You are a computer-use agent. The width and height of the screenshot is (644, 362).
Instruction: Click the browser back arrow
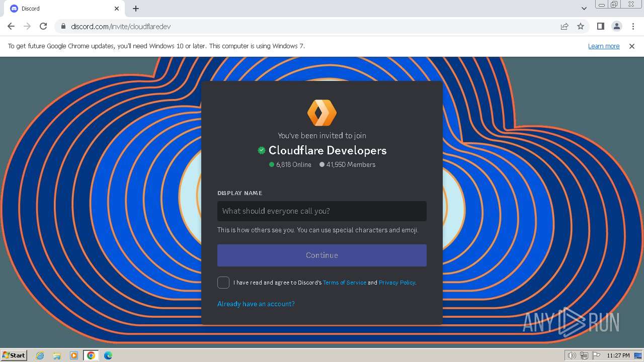point(11,26)
